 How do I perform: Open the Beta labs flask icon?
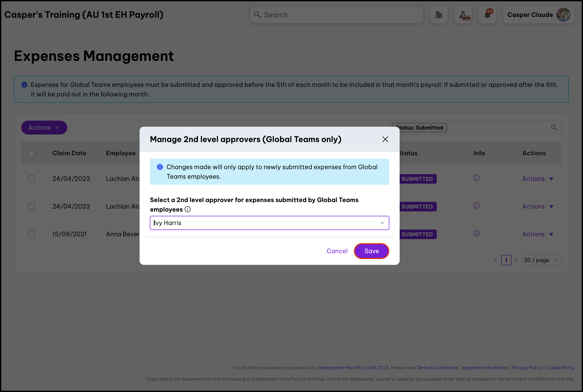click(463, 15)
